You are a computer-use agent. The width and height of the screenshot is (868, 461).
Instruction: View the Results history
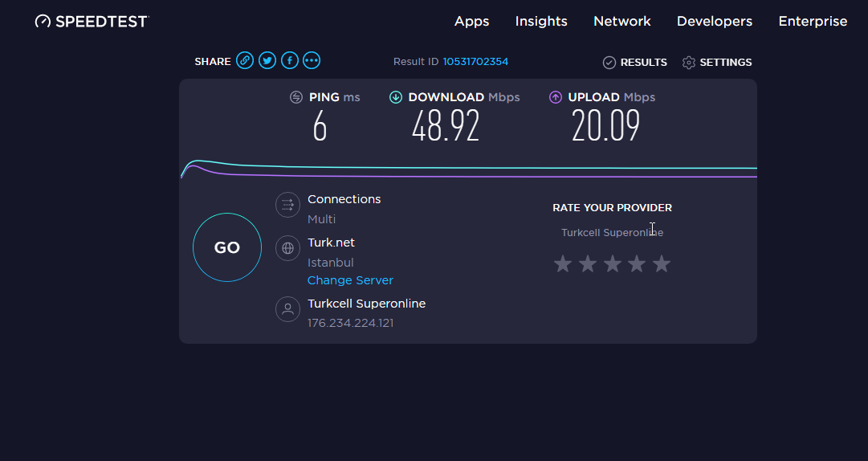coord(635,62)
